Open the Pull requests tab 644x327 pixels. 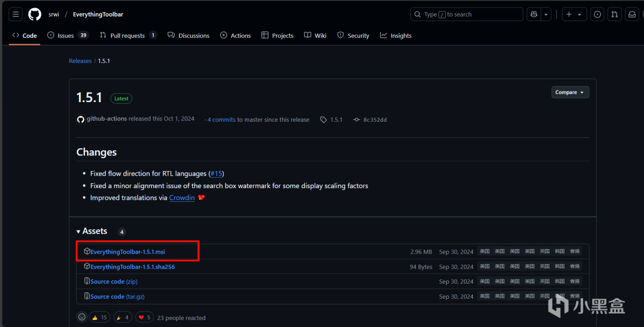coord(128,35)
